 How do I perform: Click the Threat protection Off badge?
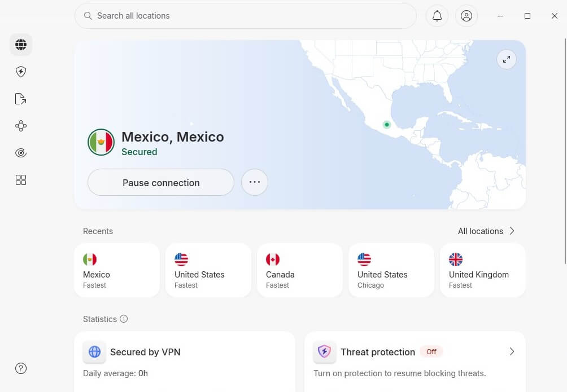pos(431,351)
